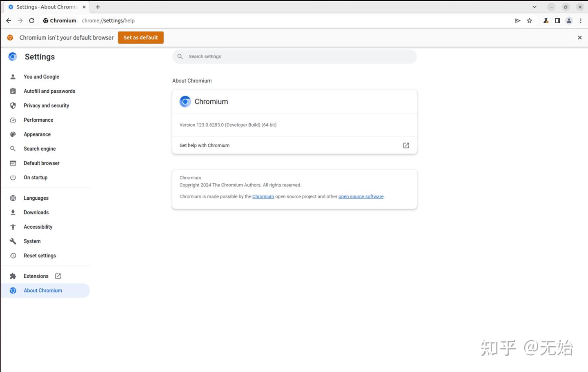The height and width of the screenshot is (372, 588).
Task: Open the three-dot browser menu
Action: [x=581, y=20]
